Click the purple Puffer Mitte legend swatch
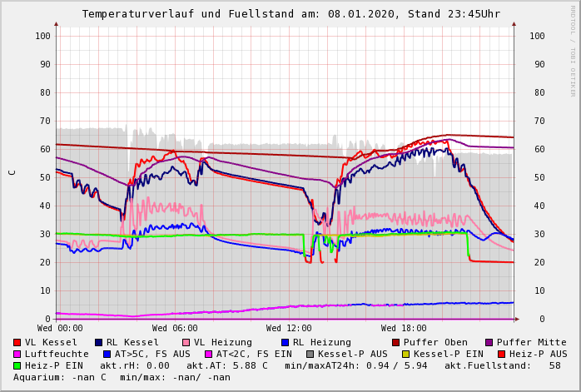The image size is (581, 392). (x=489, y=342)
